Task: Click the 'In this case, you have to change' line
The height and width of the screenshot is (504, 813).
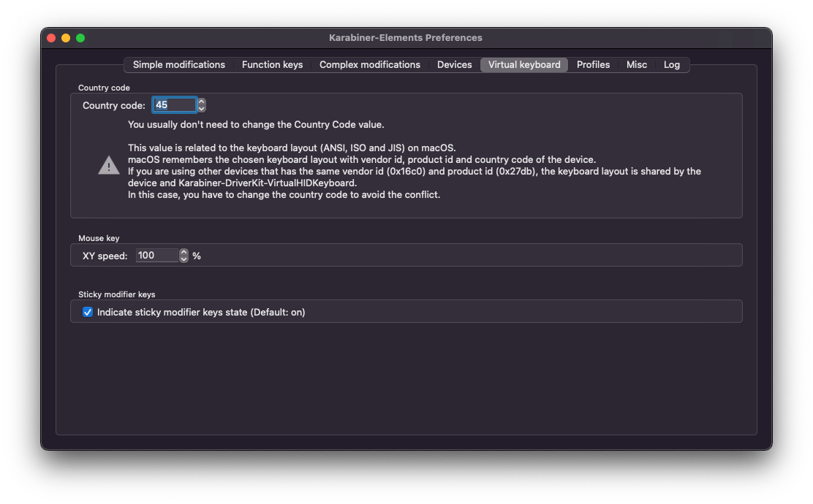Action: tap(284, 195)
